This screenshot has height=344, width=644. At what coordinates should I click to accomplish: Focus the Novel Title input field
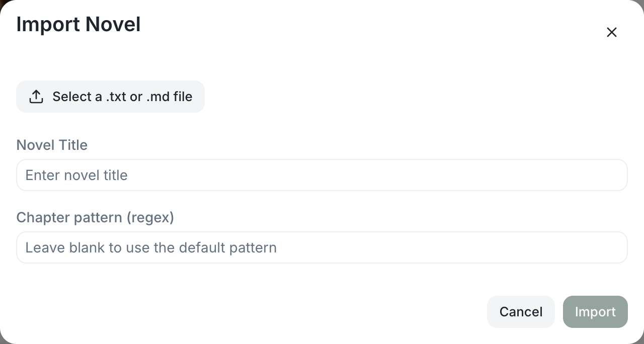pos(322,175)
